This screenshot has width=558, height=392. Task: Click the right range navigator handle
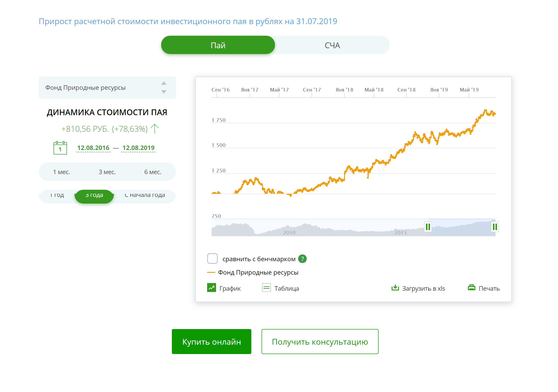pos(495,227)
